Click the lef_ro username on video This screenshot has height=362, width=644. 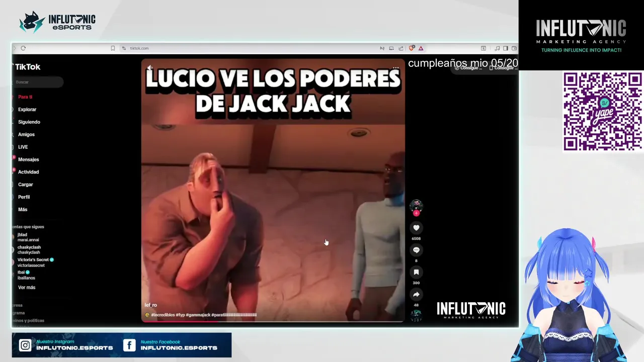pyautogui.click(x=150, y=305)
